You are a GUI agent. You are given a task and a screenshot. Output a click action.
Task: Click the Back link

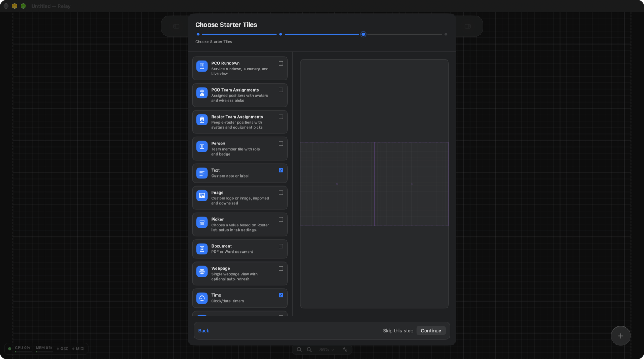(204, 331)
